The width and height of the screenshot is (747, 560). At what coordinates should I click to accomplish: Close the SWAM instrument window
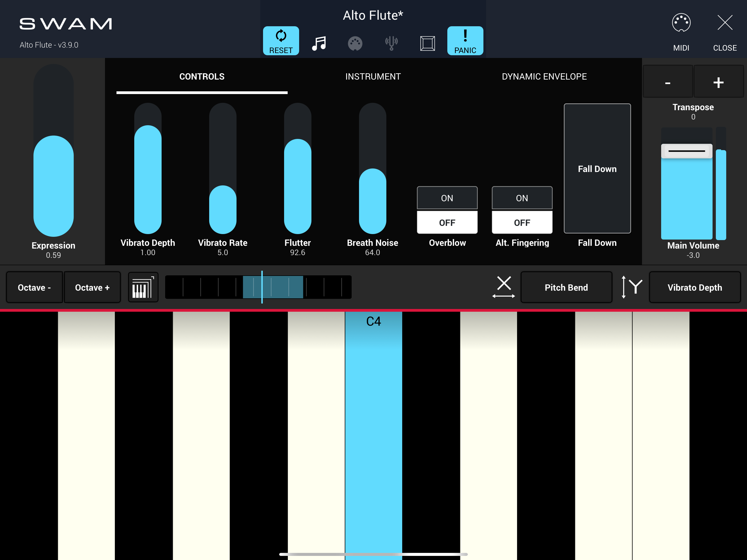[x=725, y=32]
